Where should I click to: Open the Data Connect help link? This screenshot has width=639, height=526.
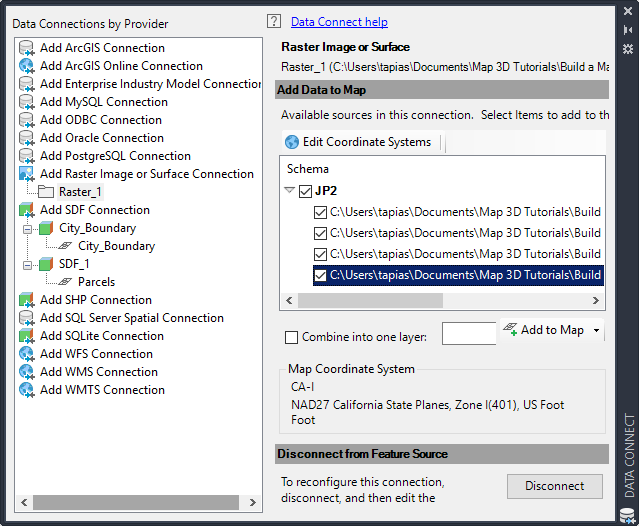point(339,21)
